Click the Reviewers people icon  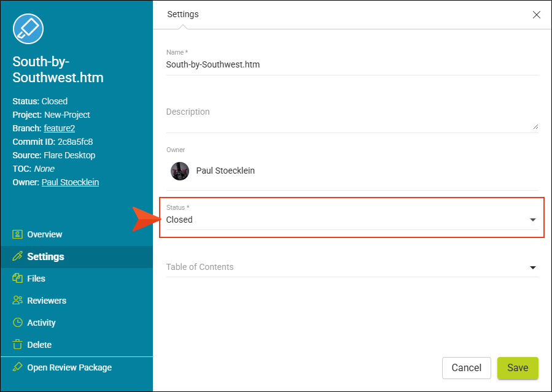pos(17,300)
